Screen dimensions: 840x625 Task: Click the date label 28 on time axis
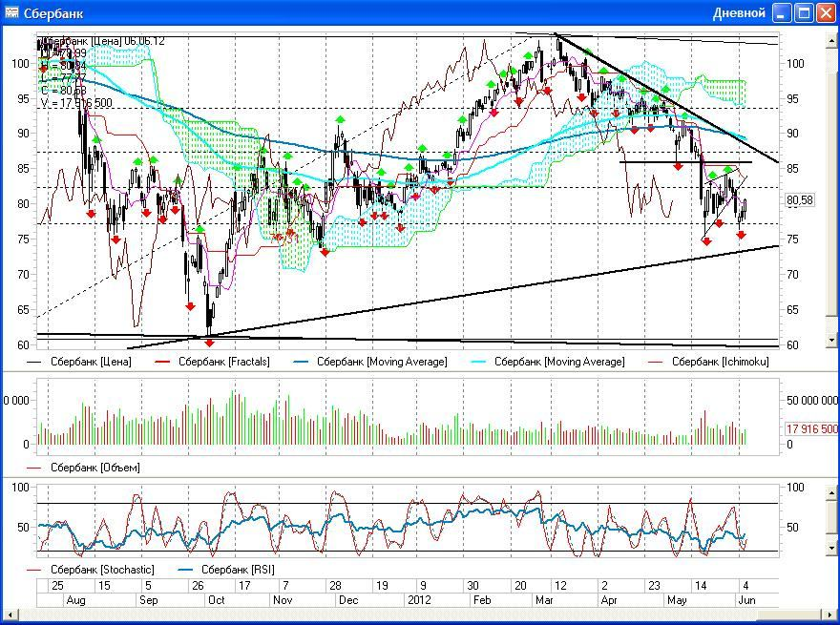click(x=335, y=585)
